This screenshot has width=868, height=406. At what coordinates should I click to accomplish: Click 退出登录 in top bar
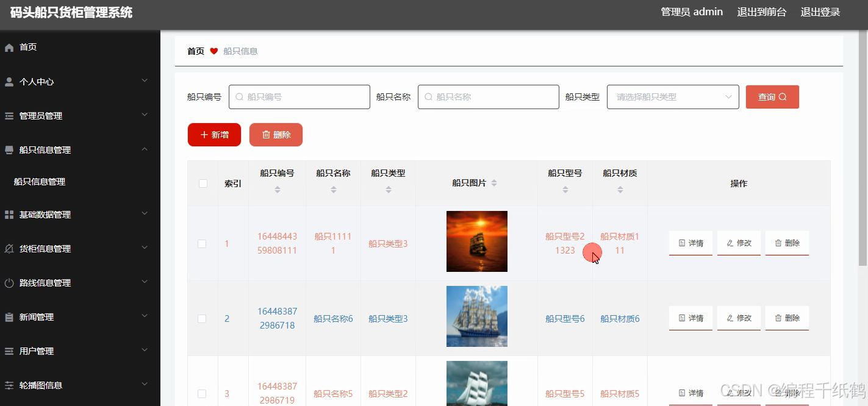tap(820, 12)
